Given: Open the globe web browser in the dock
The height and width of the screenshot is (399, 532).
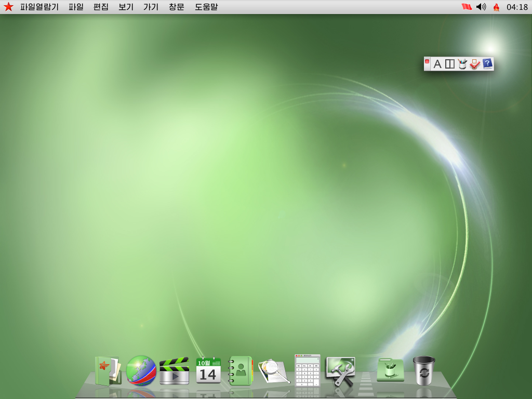Looking at the screenshot, I should point(141,370).
